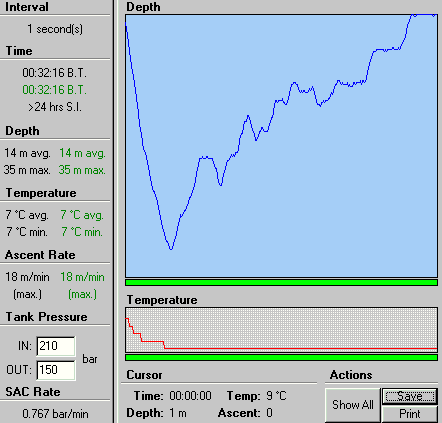This screenshot has width=442, height=423.
Task: Click the deepest point on depth graph
Action: point(171,249)
